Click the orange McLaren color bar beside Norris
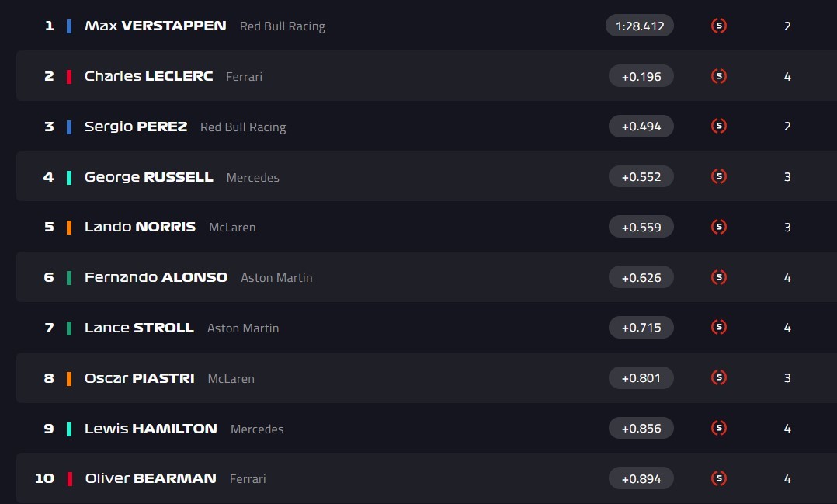The height and width of the screenshot is (504, 837). [69, 227]
